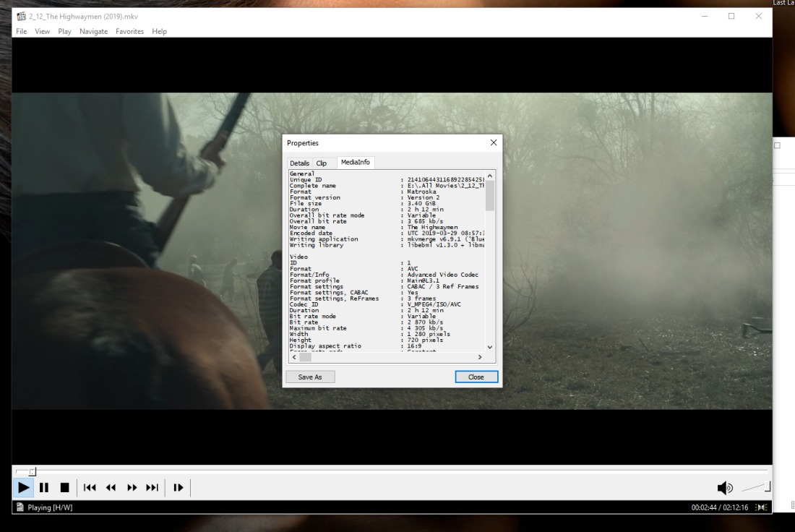Mute audio using the speaker icon

tap(725, 489)
